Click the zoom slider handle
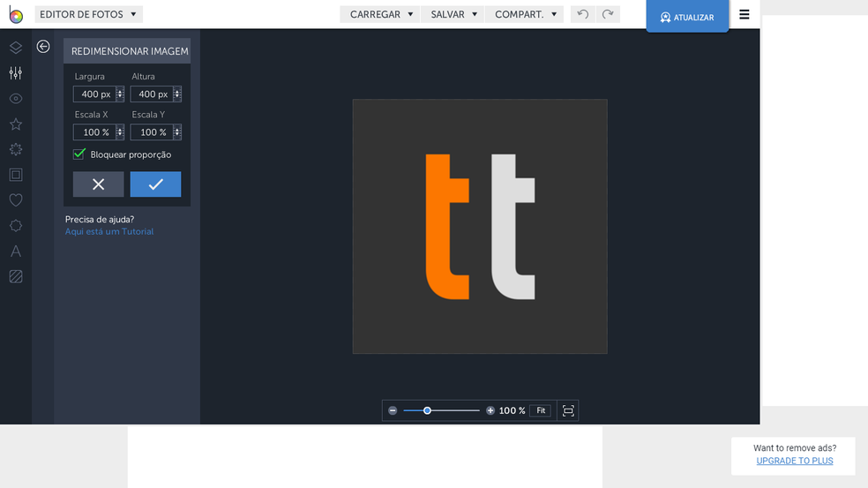Viewport: 868px width, 488px height. click(427, 410)
